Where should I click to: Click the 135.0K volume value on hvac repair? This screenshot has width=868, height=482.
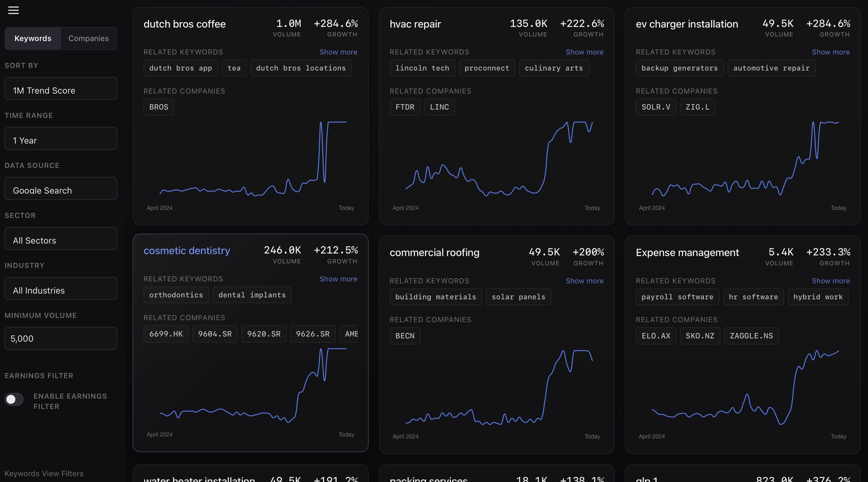528,24
